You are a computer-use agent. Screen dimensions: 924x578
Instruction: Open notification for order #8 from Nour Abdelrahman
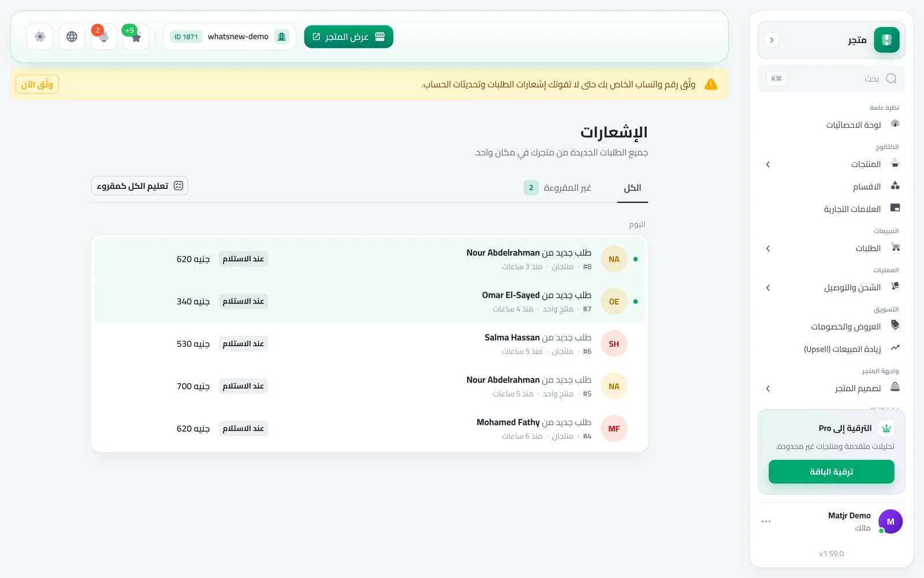[x=370, y=259]
